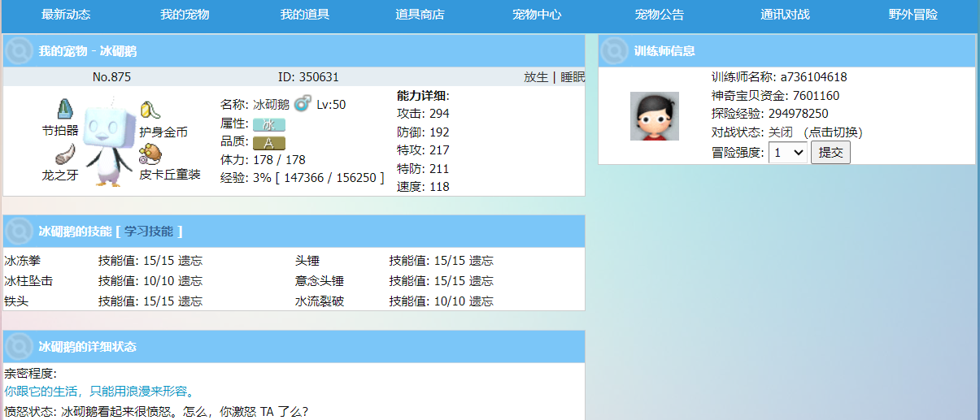Click the 水流裂破 skill name
This screenshot has width=980, height=420.
(320, 301)
